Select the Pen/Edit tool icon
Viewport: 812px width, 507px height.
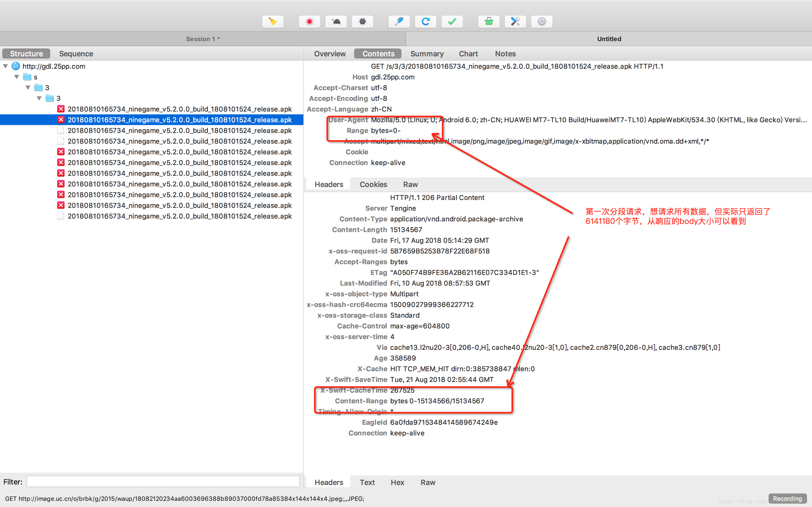[x=399, y=22]
